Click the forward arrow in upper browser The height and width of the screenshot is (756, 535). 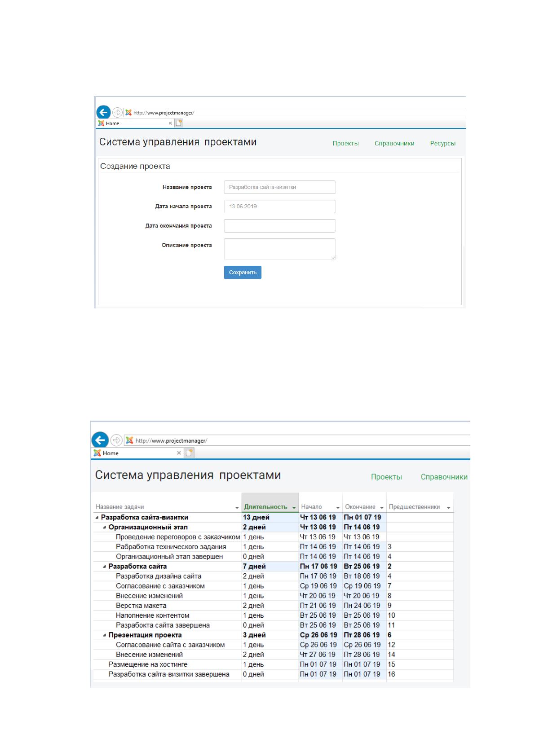pyautogui.click(x=117, y=112)
